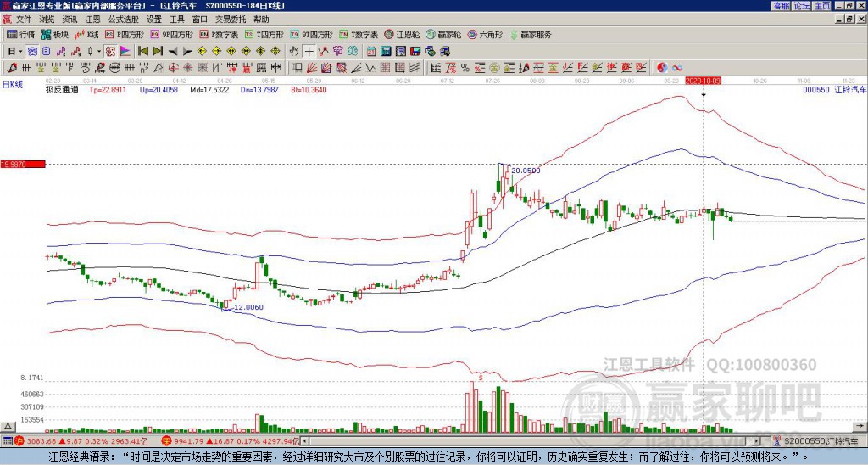
Task: Click the colored flag triangle icon
Action: [x=125, y=52]
